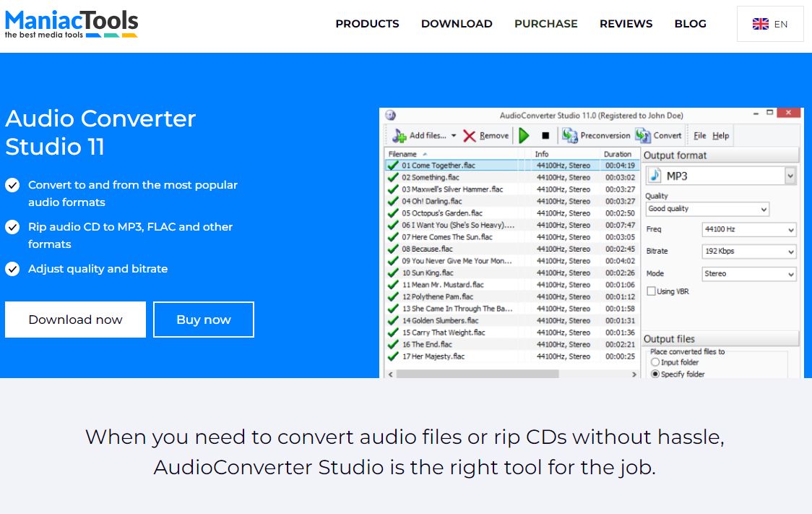Open the File menu in AudioConverter
812x514 pixels.
coord(699,136)
